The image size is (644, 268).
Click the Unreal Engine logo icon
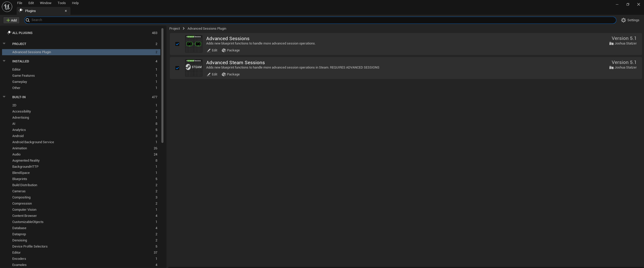7,7
